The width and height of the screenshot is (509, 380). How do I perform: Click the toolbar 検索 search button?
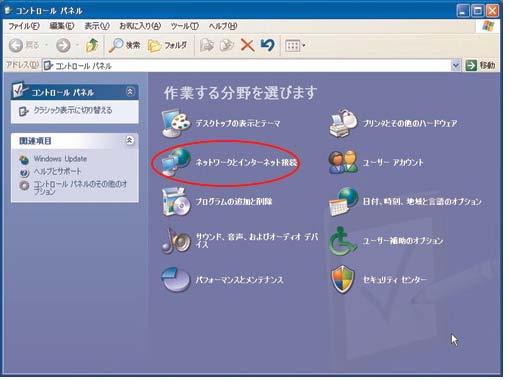[124, 45]
